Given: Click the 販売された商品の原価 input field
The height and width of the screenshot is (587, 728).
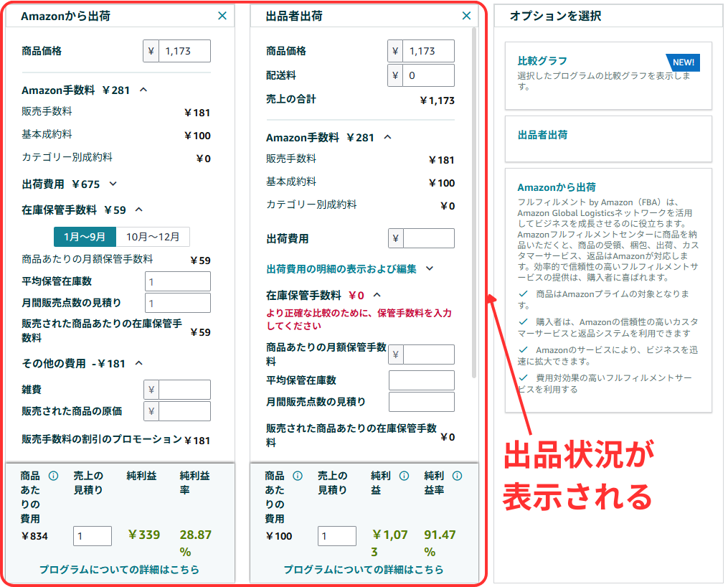Looking at the screenshot, I should 184,411.
